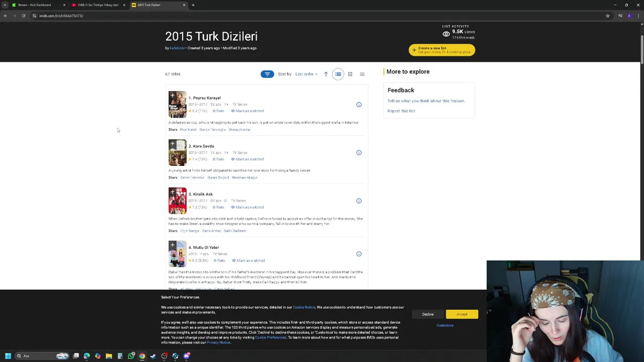Open info for Poyraz Karayel
The height and width of the screenshot is (362, 644).
click(359, 105)
